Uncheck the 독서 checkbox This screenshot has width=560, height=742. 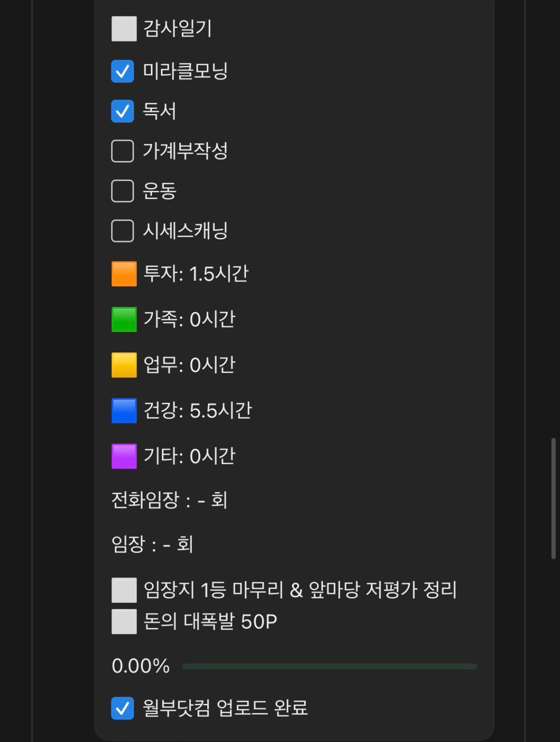click(122, 111)
